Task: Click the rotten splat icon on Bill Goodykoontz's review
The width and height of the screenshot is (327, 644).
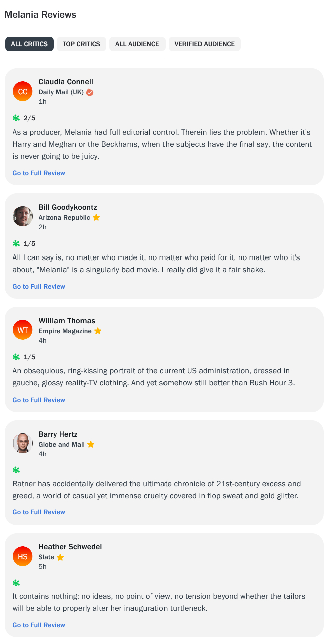Action: (x=16, y=244)
